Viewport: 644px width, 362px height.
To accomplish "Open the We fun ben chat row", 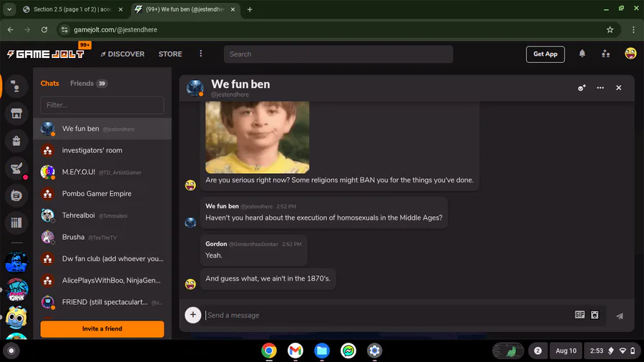I will (102, 129).
